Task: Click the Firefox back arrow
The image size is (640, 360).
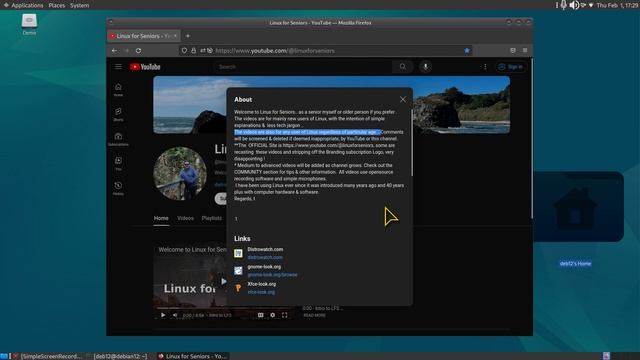Action: point(114,51)
